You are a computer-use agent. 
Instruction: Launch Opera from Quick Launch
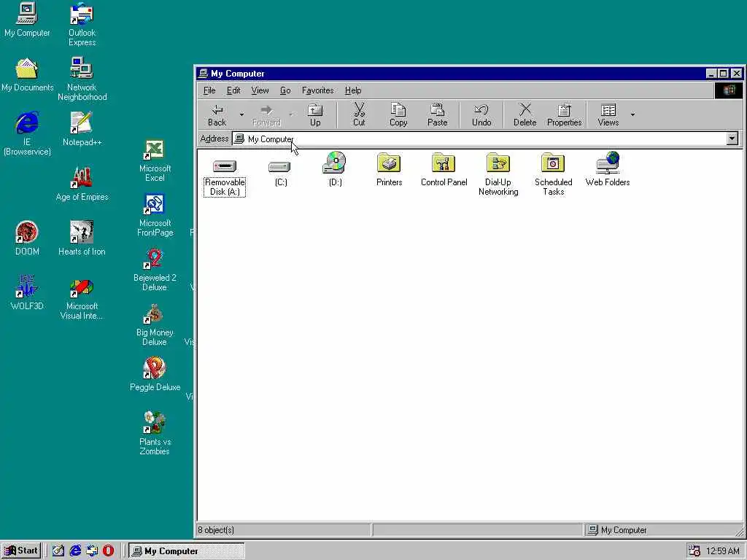[109, 551]
